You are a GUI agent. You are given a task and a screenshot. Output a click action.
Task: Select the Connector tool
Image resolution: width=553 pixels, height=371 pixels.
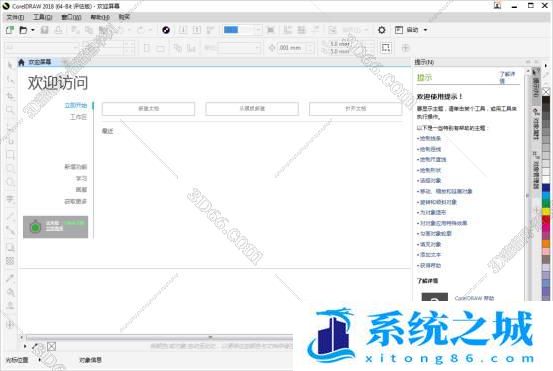pyautogui.click(x=10, y=230)
